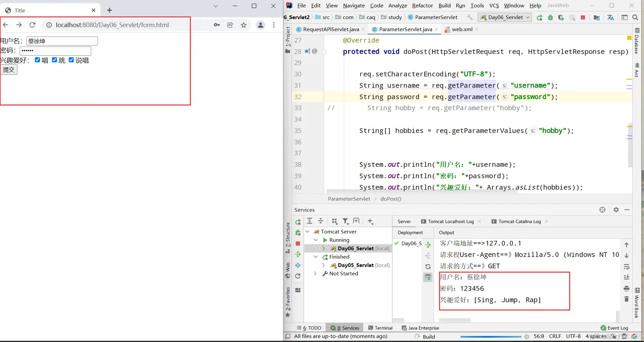Open the Navigate menu
Image resolution: width=644 pixels, height=342 pixels.
pos(354,5)
